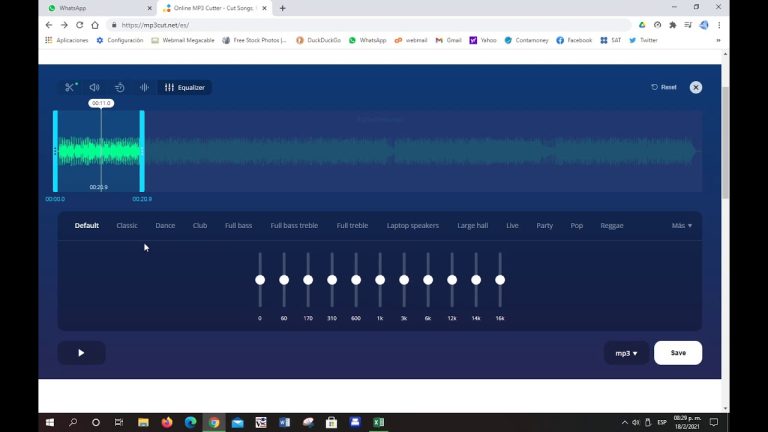Image resolution: width=768 pixels, height=432 pixels.
Task: Select the Classic equalizer preset
Action: click(127, 226)
